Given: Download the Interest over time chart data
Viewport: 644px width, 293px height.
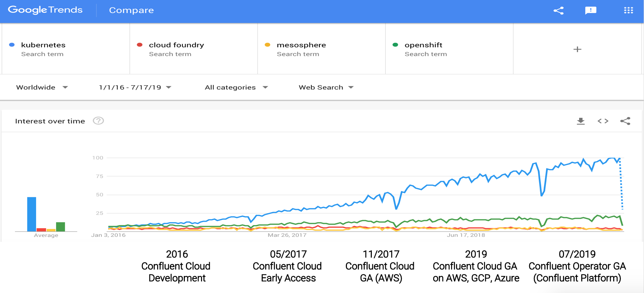Looking at the screenshot, I should click(x=581, y=121).
